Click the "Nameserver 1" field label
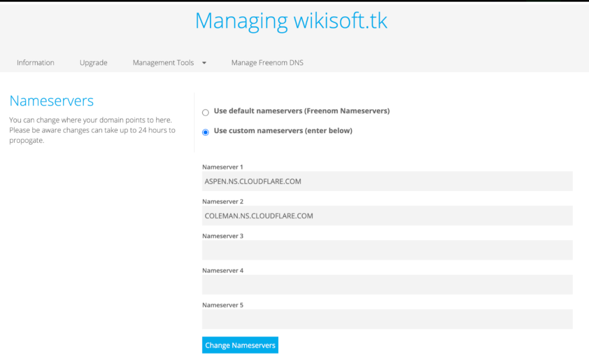Screen dimensions: 589x364 (223, 167)
